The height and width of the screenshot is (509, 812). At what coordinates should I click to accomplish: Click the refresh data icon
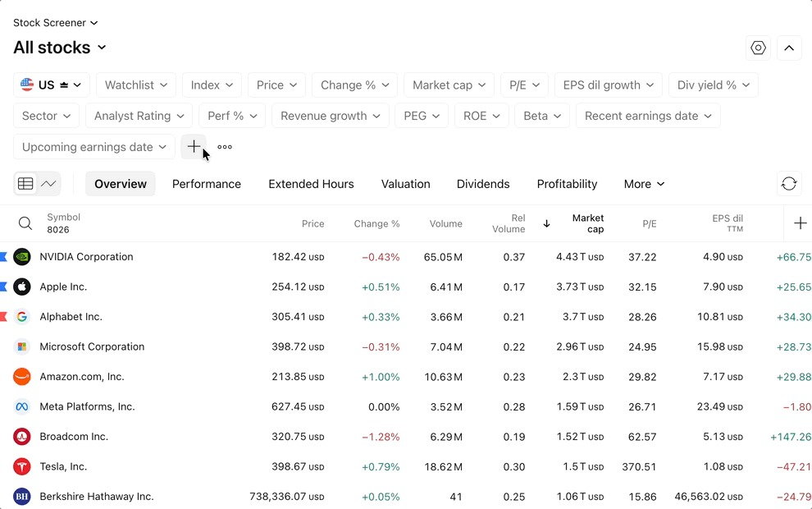[789, 184]
